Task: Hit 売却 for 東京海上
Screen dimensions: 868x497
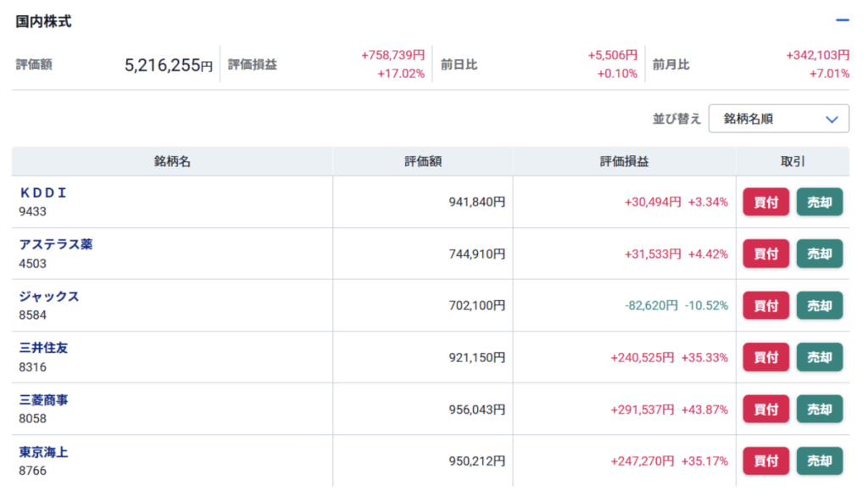Action: 819,461
